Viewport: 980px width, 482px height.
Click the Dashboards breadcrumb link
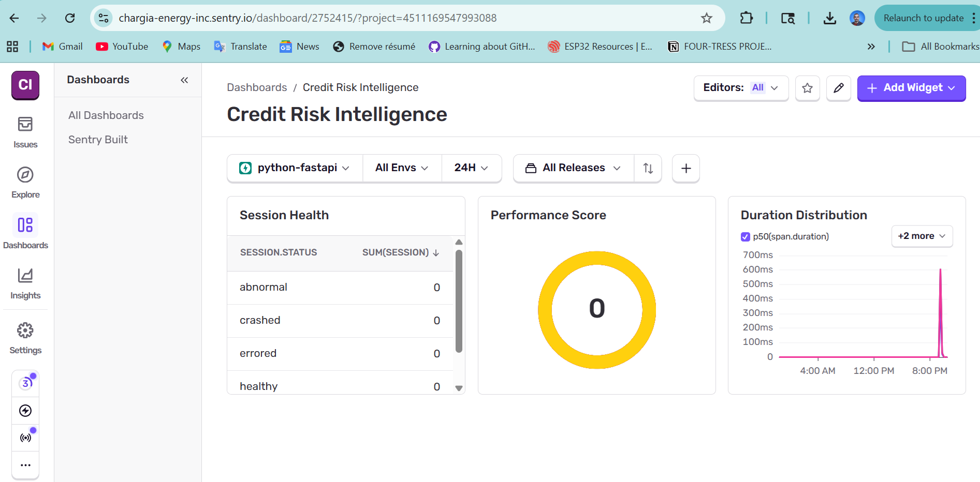[x=257, y=87]
